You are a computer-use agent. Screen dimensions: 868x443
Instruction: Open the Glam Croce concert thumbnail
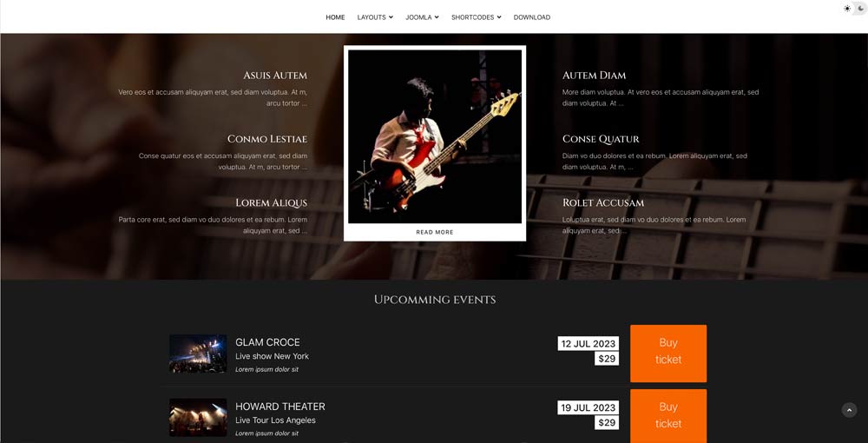pos(198,354)
